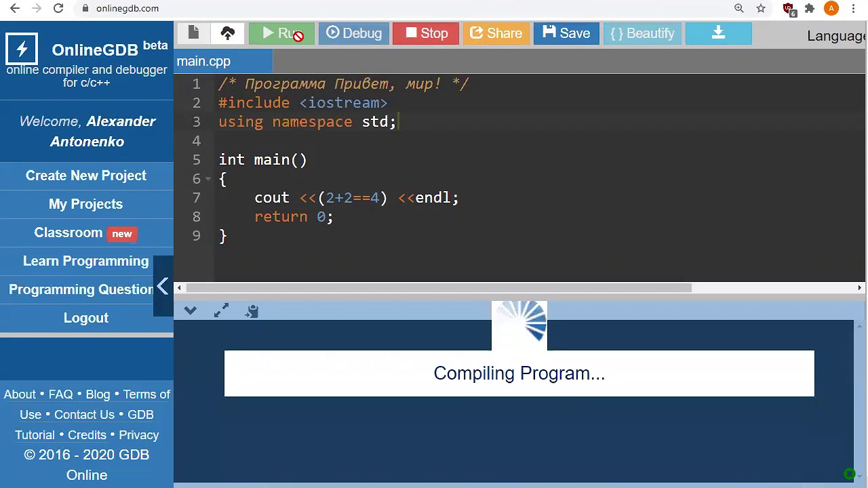Click 'using namespace std;' line
The image size is (868, 488).
(307, 122)
